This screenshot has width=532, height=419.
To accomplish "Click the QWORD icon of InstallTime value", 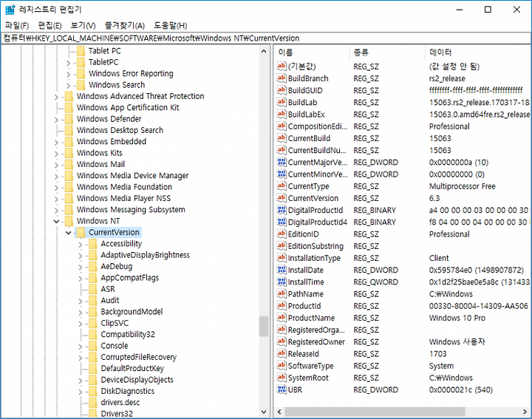I will [282, 282].
